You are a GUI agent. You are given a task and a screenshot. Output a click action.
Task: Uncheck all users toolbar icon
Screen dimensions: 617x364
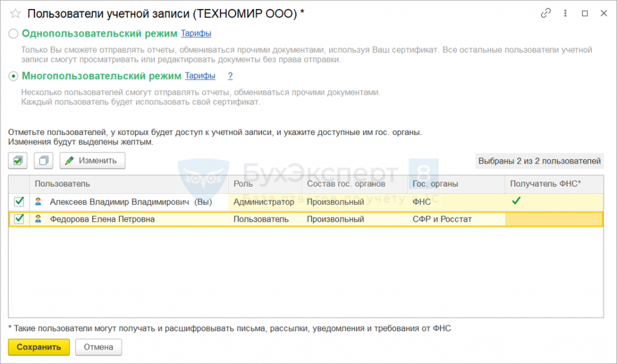pyautogui.click(x=43, y=160)
